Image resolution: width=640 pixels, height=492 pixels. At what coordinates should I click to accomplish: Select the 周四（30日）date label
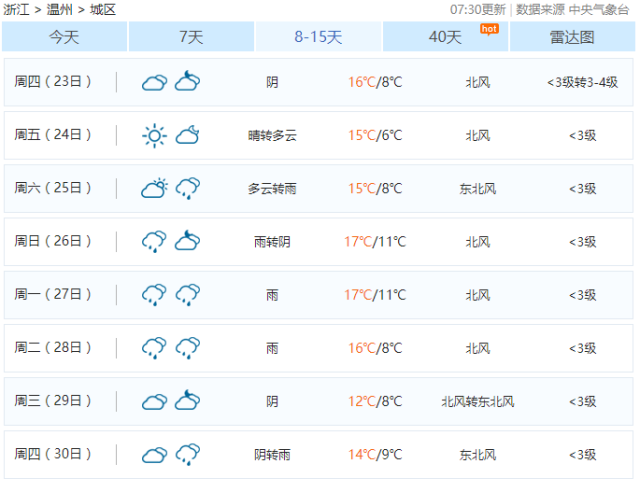coord(53,454)
